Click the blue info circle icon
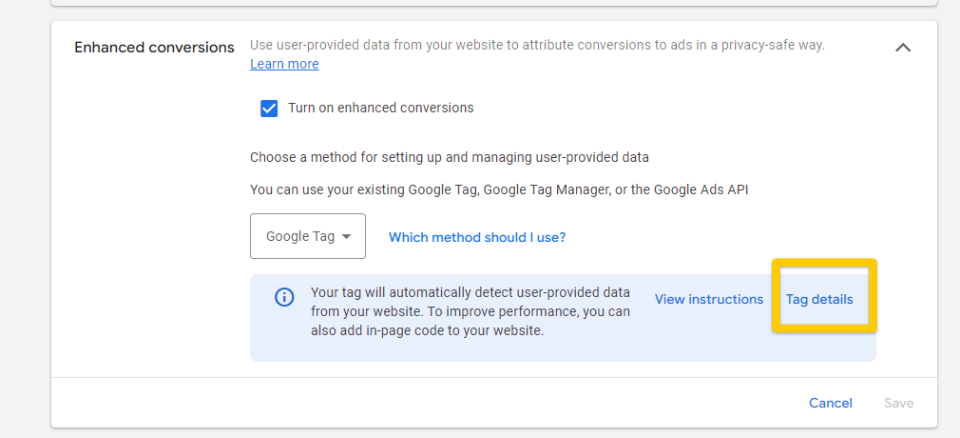The width and height of the screenshot is (960, 438). tap(284, 297)
